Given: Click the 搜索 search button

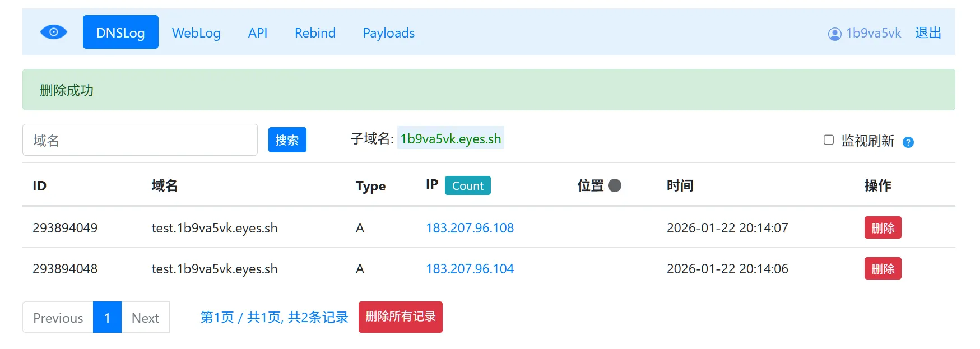Looking at the screenshot, I should [287, 140].
